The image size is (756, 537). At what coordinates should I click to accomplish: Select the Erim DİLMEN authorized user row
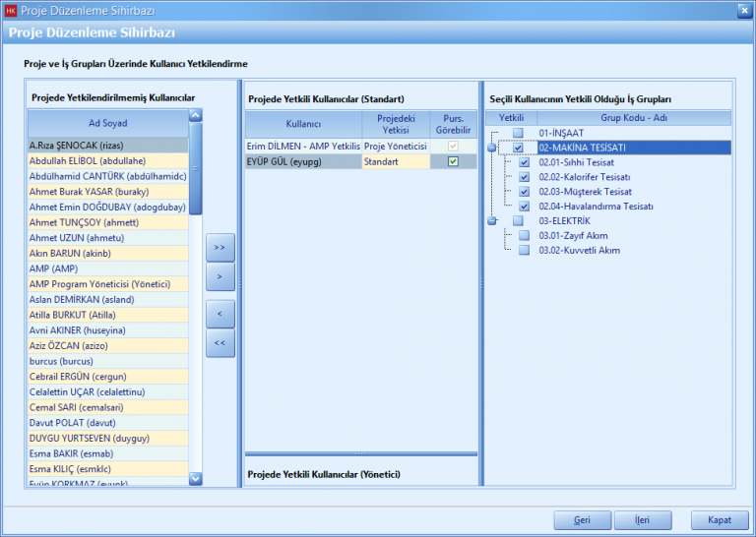[x=303, y=146]
